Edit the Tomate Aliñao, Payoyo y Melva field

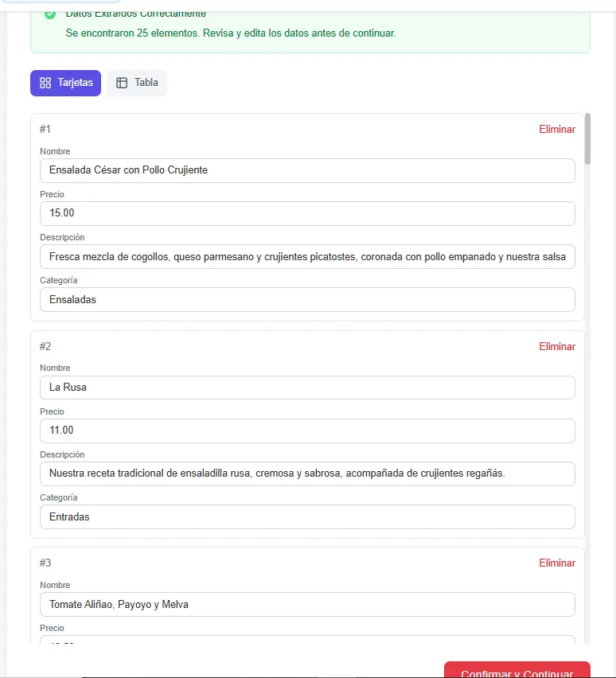click(307, 604)
